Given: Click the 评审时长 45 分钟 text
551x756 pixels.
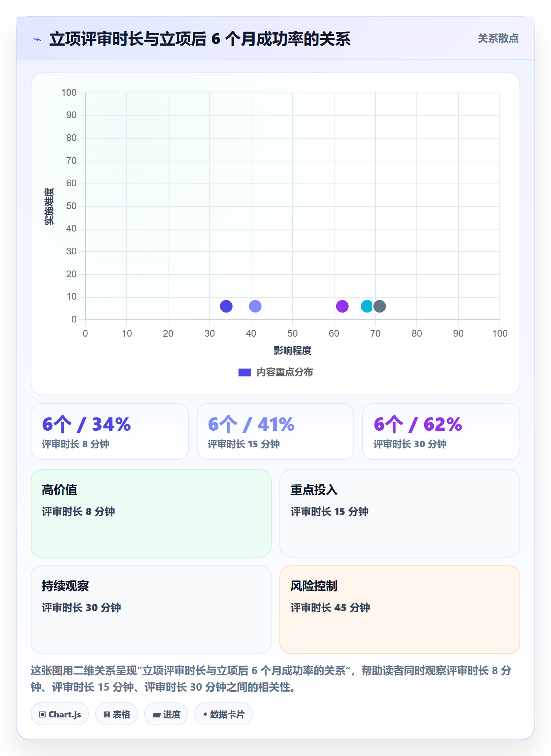Looking at the screenshot, I should (330, 608).
